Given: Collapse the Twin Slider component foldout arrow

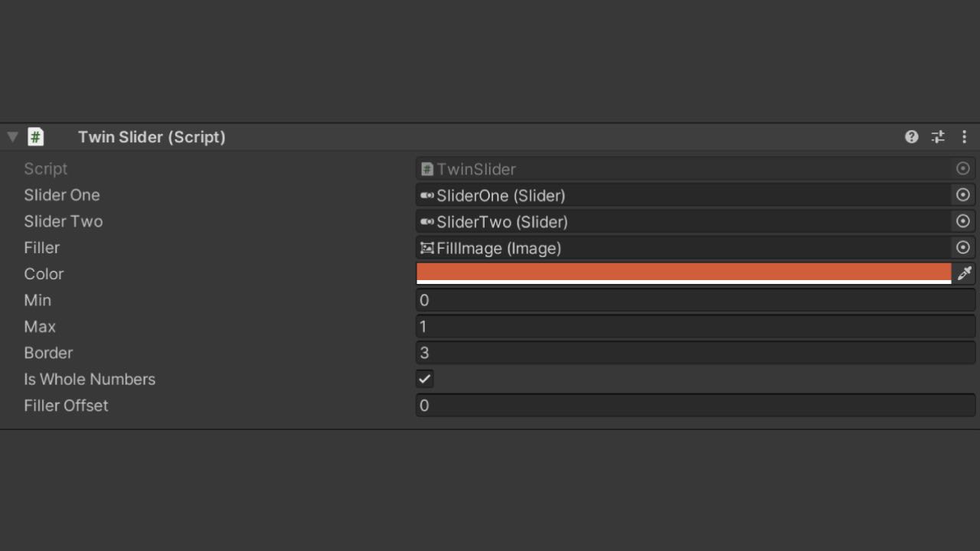Looking at the screenshot, I should click(12, 137).
